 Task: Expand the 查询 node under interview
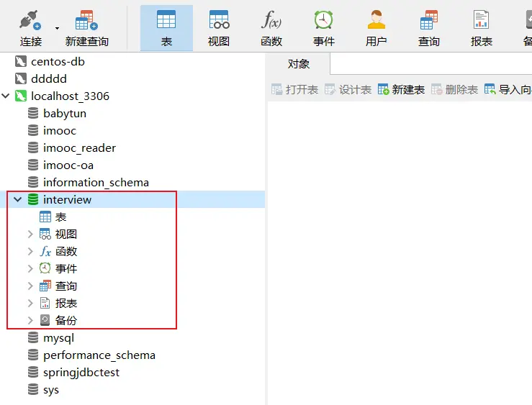coord(30,286)
